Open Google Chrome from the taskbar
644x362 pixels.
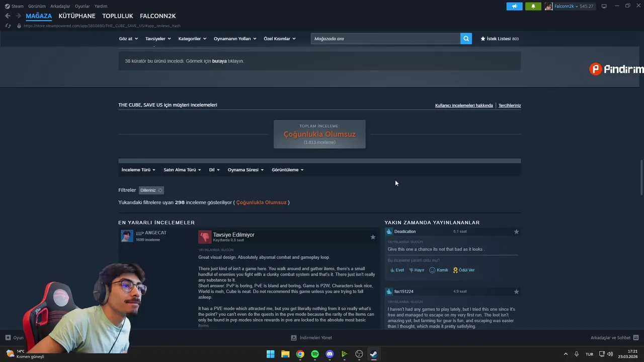(300, 354)
